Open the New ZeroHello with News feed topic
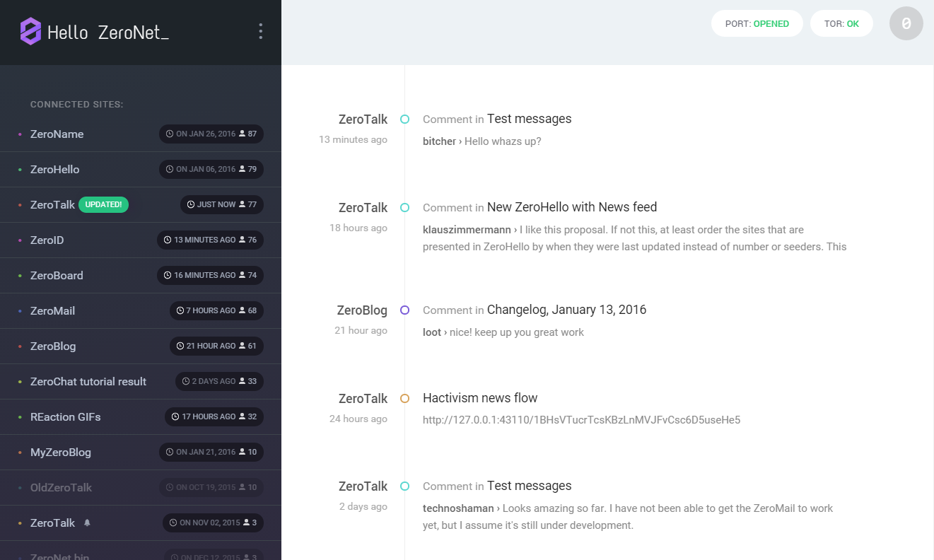The width and height of the screenshot is (934, 560). (571, 207)
